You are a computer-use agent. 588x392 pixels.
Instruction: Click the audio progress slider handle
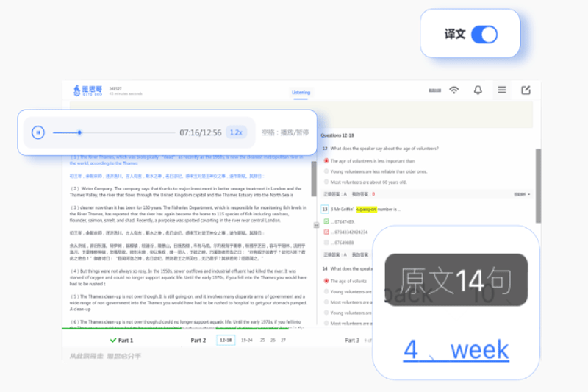click(79, 132)
